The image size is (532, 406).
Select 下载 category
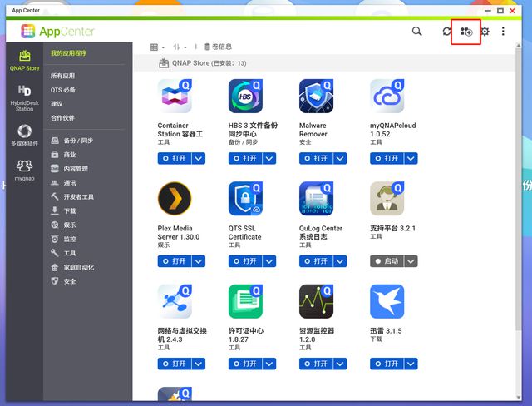pyautogui.click(x=63, y=211)
